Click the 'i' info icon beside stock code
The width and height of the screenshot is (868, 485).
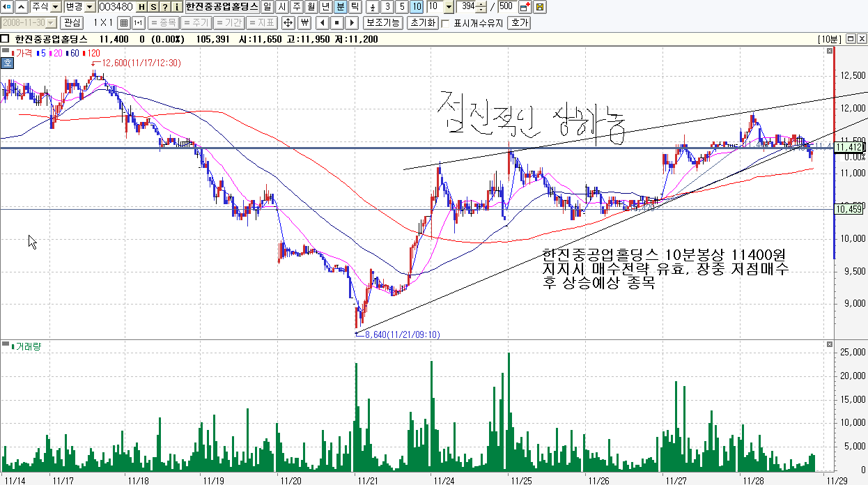tap(177, 7)
